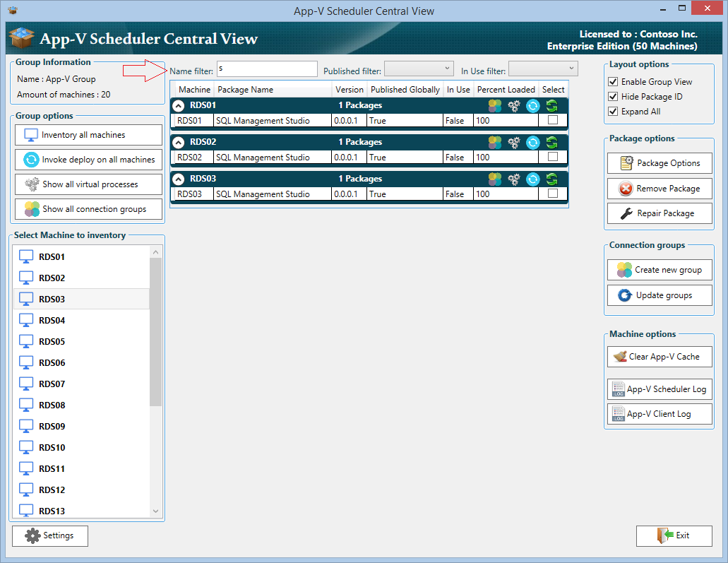Click the machine list vertical scrollbar
This screenshot has height=563, width=728.
point(156,332)
